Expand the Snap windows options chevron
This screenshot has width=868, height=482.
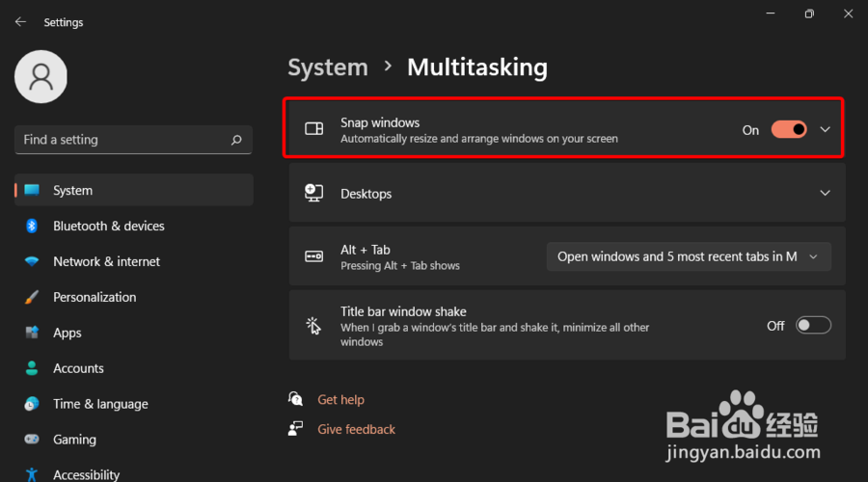tap(825, 129)
